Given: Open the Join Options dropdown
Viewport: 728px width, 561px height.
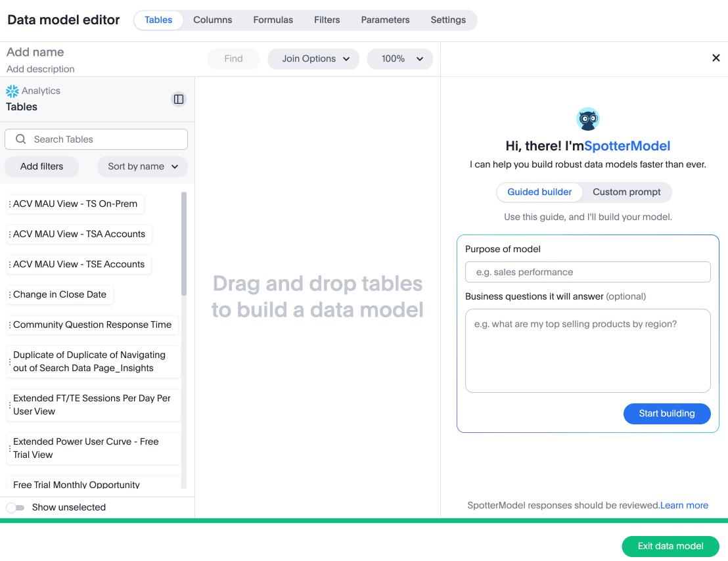Looking at the screenshot, I should [x=313, y=58].
